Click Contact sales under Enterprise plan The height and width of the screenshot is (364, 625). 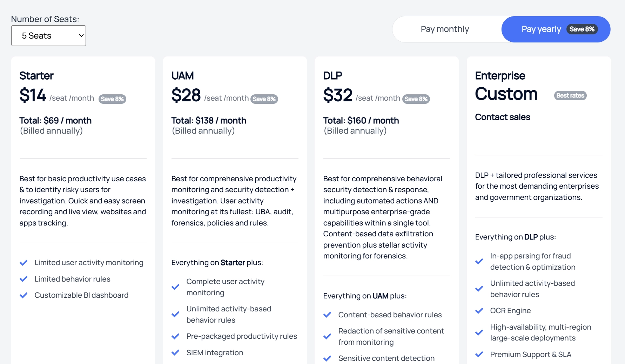[503, 117]
